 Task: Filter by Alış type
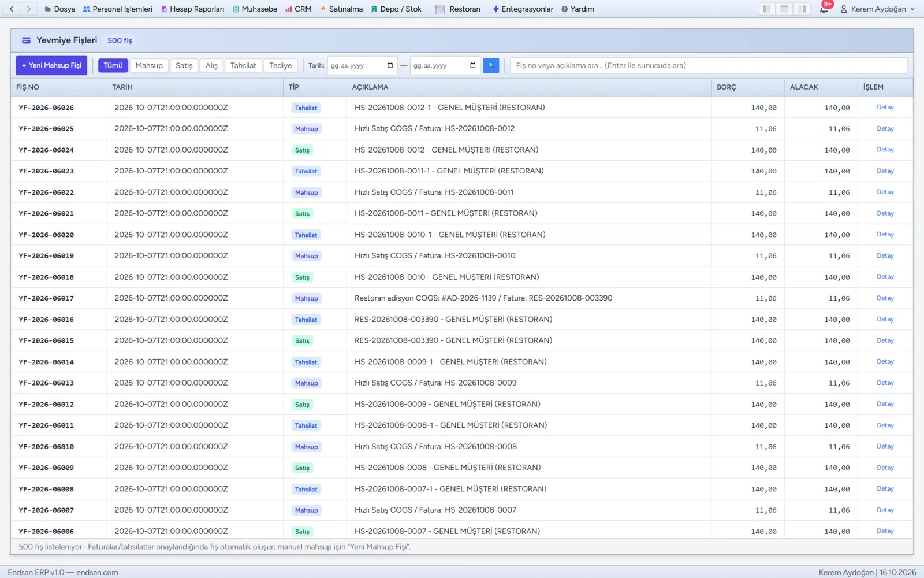(212, 65)
